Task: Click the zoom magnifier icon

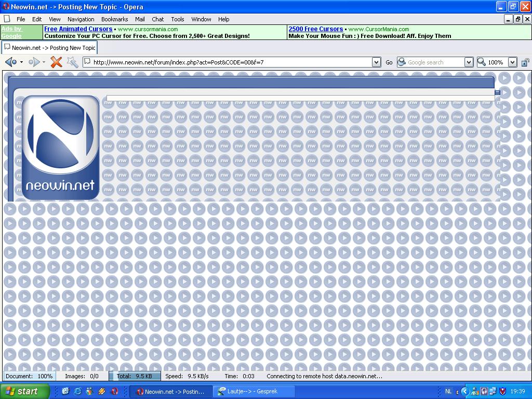Action: [481, 62]
